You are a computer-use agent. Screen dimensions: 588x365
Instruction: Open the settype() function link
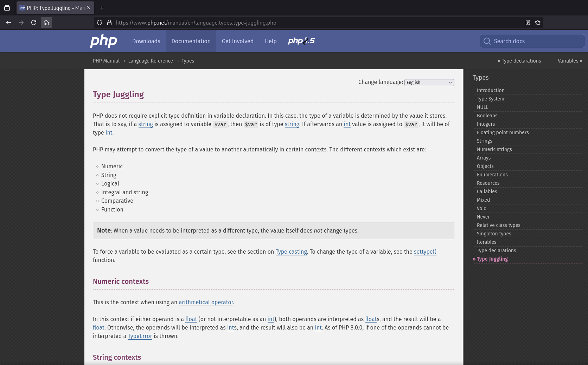425,252
